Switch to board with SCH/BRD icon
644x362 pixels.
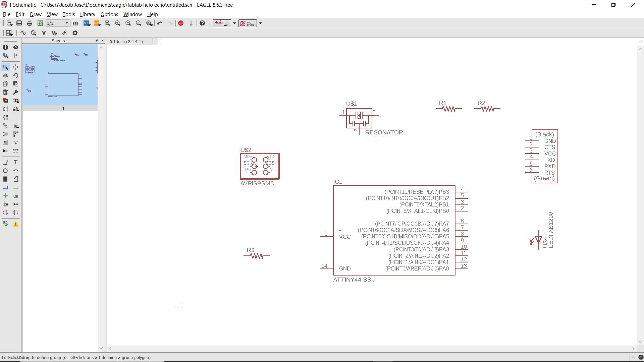coord(40,23)
